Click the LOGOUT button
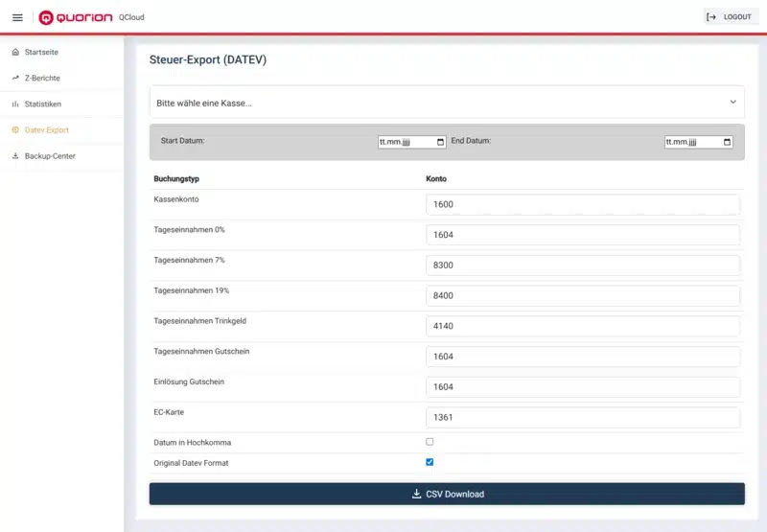767x532 pixels. point(731,17)
